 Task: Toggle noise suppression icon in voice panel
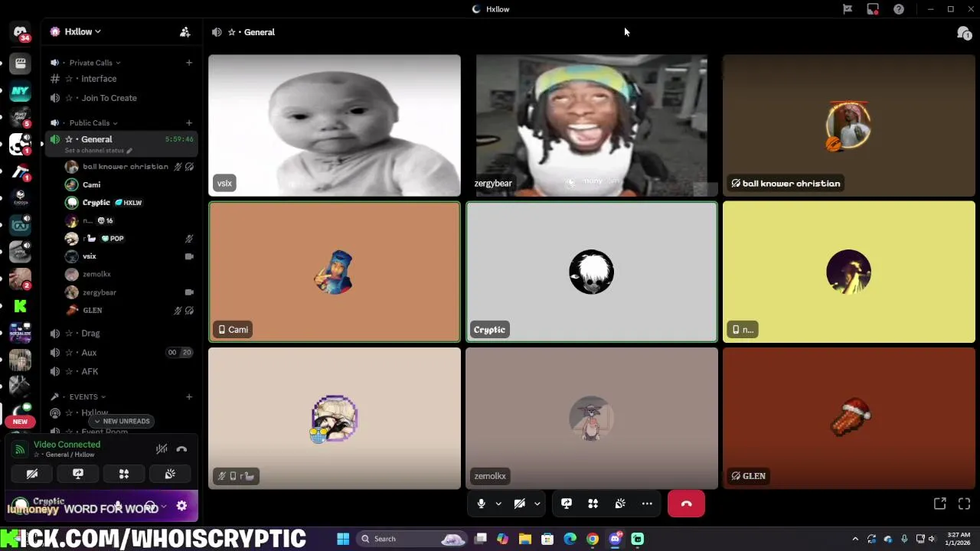tap(162, 449)
